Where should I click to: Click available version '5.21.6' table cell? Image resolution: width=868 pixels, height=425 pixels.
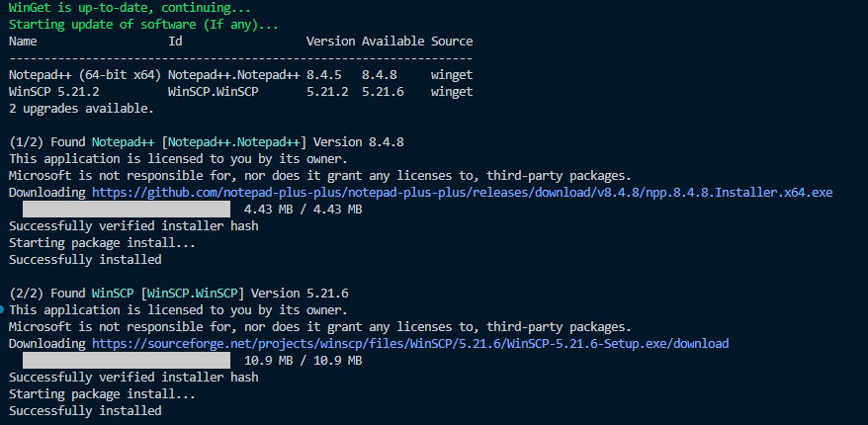pos(383,92)
